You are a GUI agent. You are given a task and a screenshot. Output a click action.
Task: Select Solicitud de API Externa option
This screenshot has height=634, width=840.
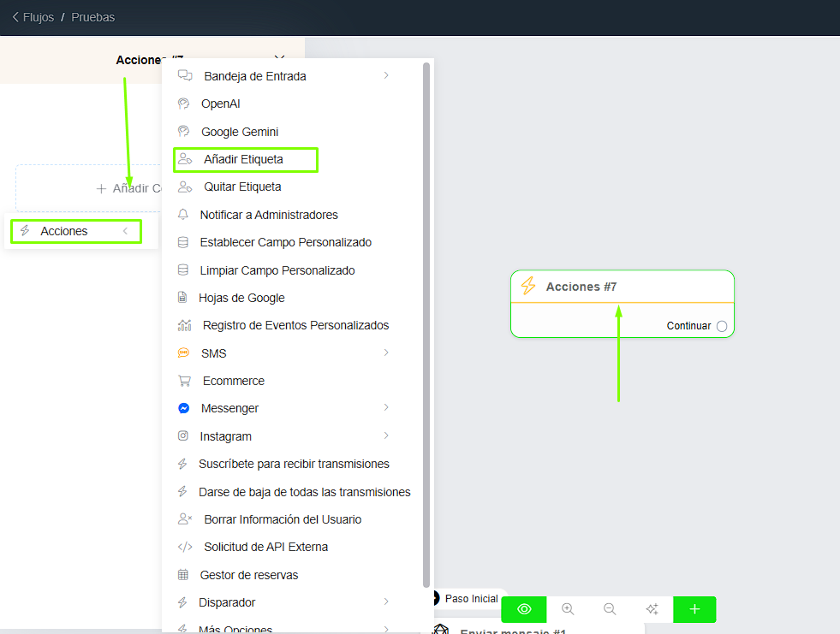coord(265,547)
